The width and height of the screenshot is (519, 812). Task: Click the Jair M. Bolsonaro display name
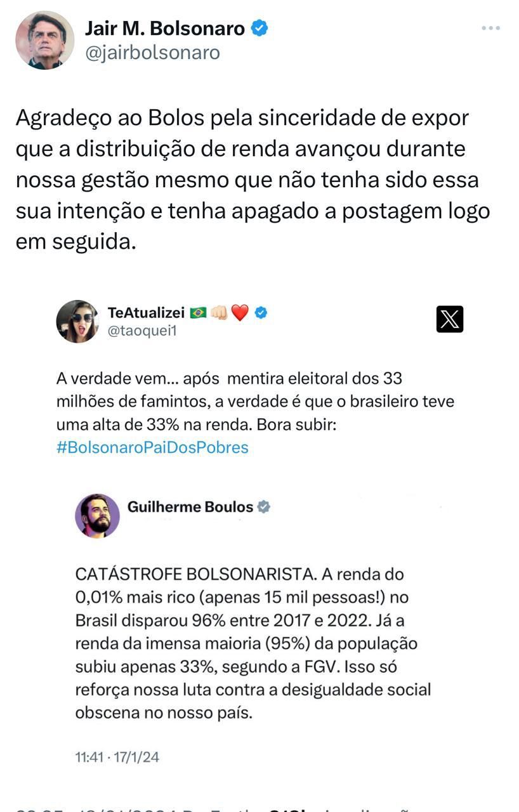(165, 27)
